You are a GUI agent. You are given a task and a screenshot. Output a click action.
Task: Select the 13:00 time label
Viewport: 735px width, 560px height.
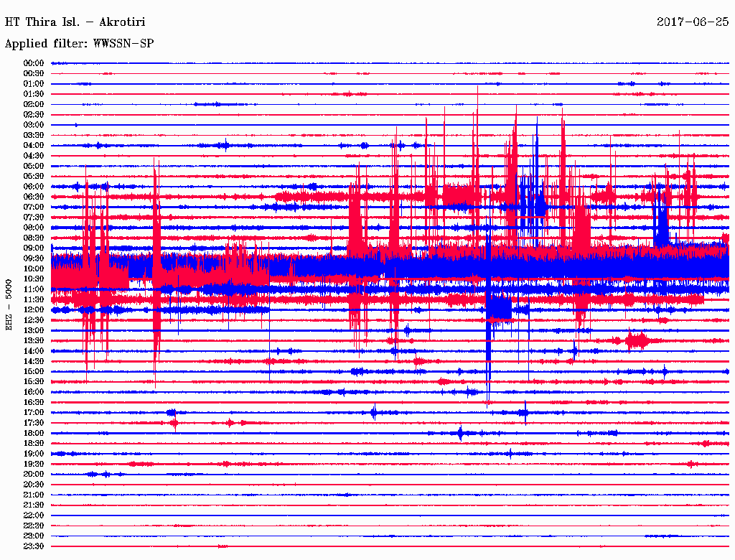tap(33, 331)
